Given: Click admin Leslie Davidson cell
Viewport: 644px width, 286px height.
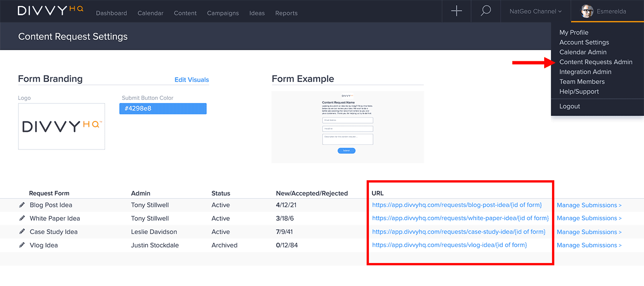Looking at the screenshot, I should [154, 232].
